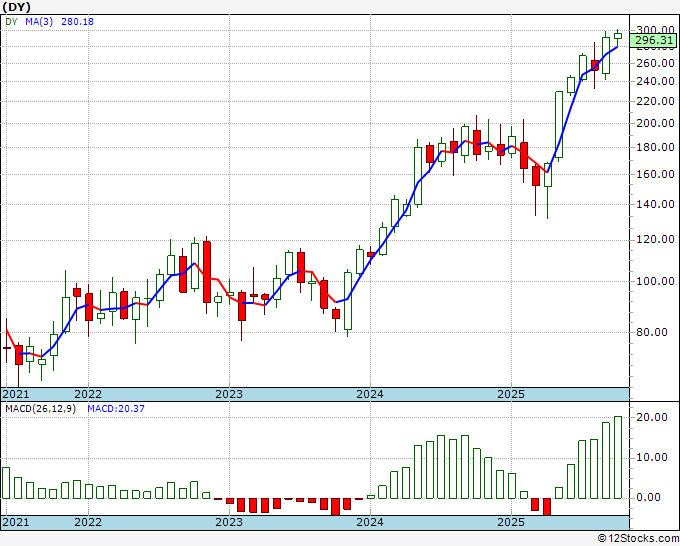Click the current price label 296.31
Viewport: 680px width, 546px height.
pyautogui.click(x=653, y=40)
